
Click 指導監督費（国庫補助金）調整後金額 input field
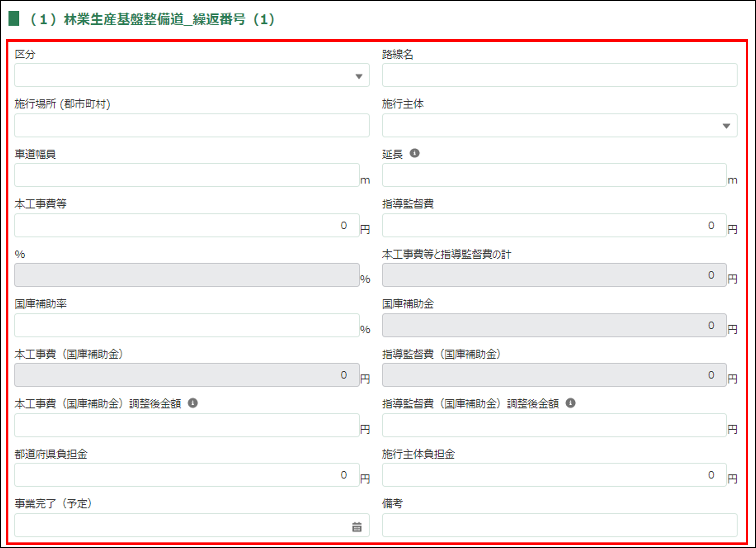click(x=554, y=425)
